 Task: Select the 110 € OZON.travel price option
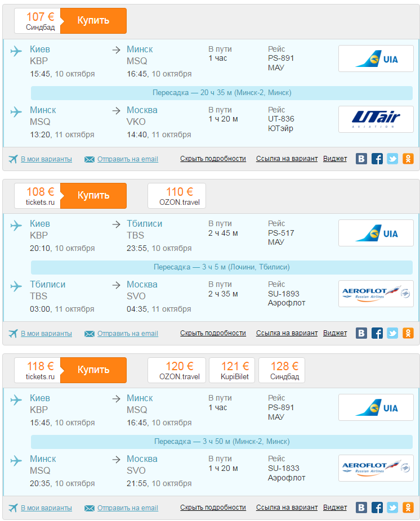click(176, 196)
